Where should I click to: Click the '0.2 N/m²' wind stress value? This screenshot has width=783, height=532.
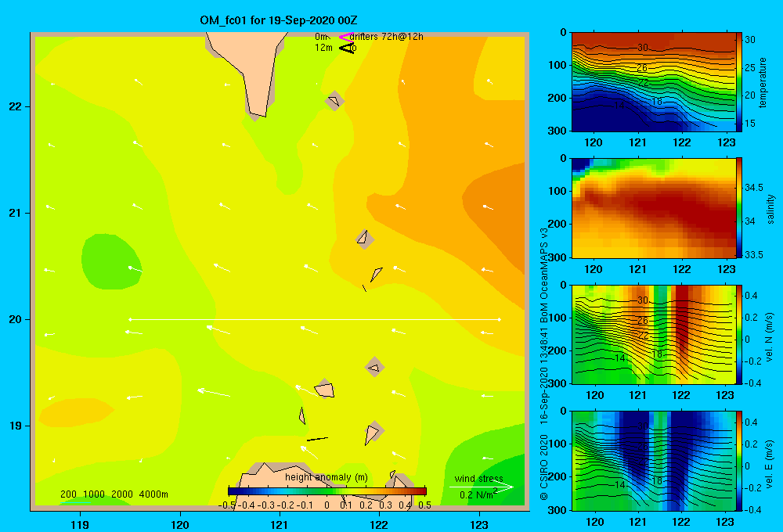click(x=478, y=494)
